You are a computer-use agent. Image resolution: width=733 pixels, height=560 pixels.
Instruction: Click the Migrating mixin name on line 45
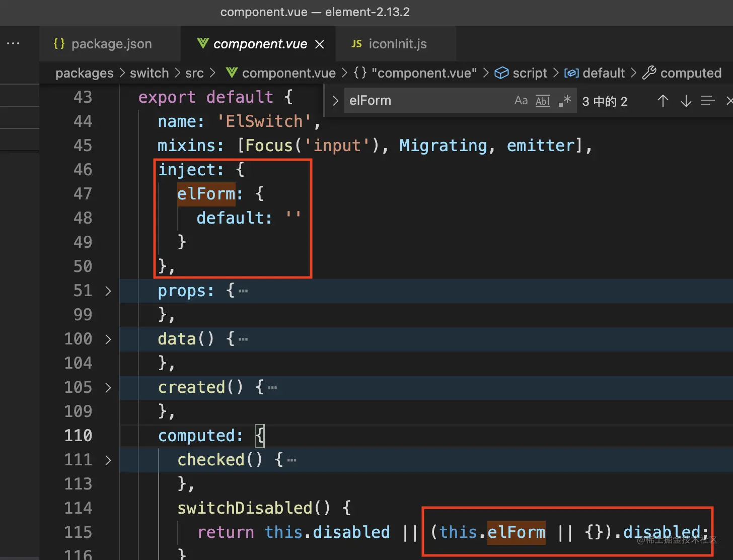[x=443, y=145]
